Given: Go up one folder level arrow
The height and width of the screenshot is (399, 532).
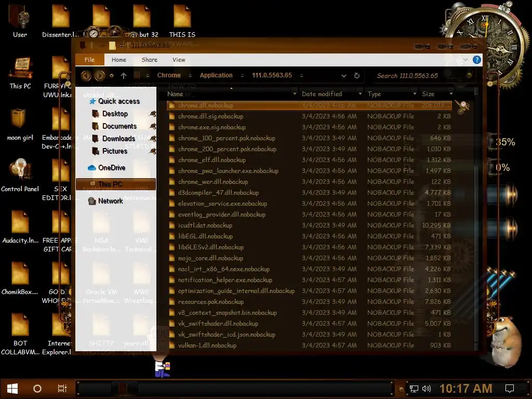Looking at the screenshot, I should (x=124, y=76).
